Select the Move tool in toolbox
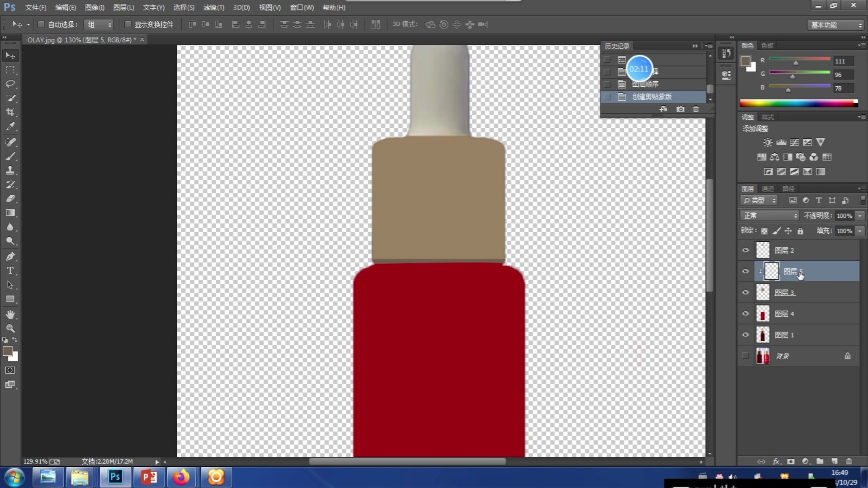 (10, 56)
